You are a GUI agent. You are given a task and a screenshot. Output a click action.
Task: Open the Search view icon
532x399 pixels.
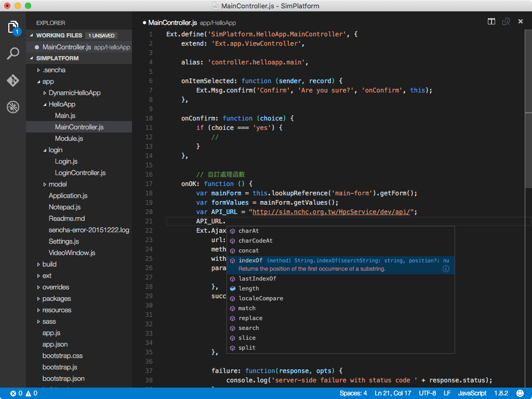tap(13, 54)
